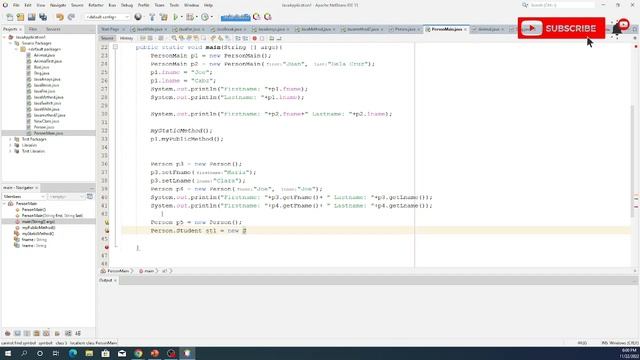Viewport: 640px width, 360px height.
Task: Select main(String[] args) in Navigator
Action: coord(38,222)
